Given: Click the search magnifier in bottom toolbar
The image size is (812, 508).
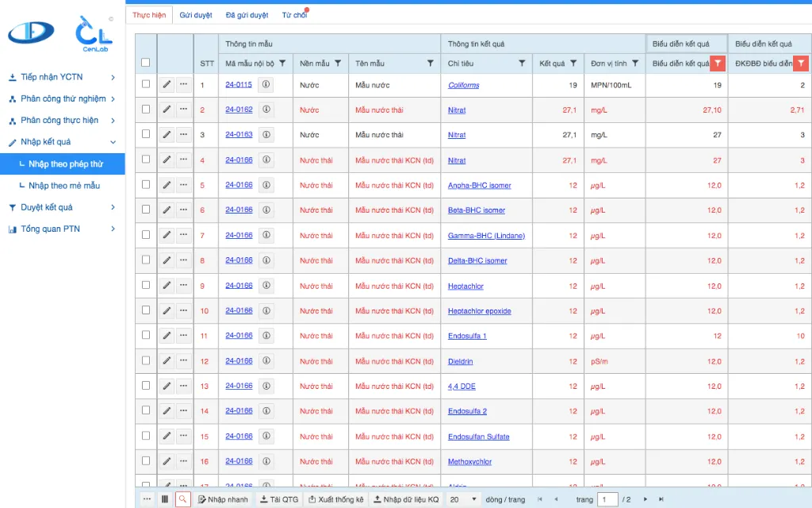Looking at the screenshot, I should pyautogui.click(x=183, y=499).
